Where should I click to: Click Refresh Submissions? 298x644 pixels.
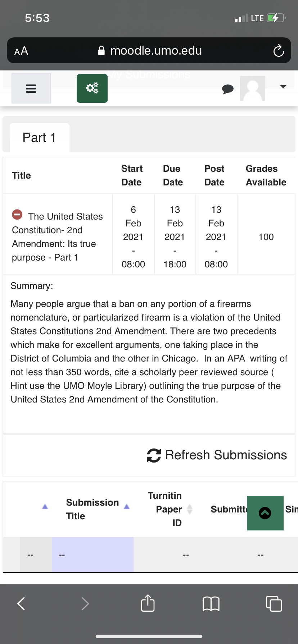coord(217,455)
